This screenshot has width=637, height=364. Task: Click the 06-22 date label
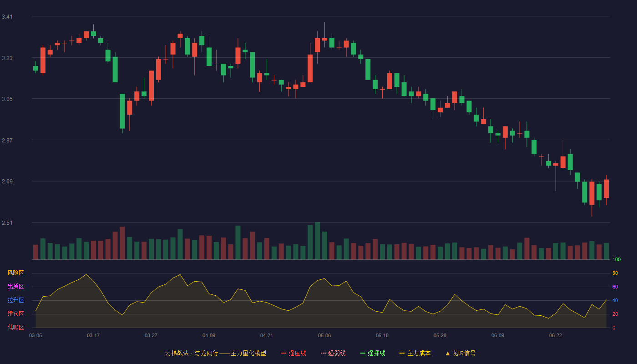tap(556, 335)
